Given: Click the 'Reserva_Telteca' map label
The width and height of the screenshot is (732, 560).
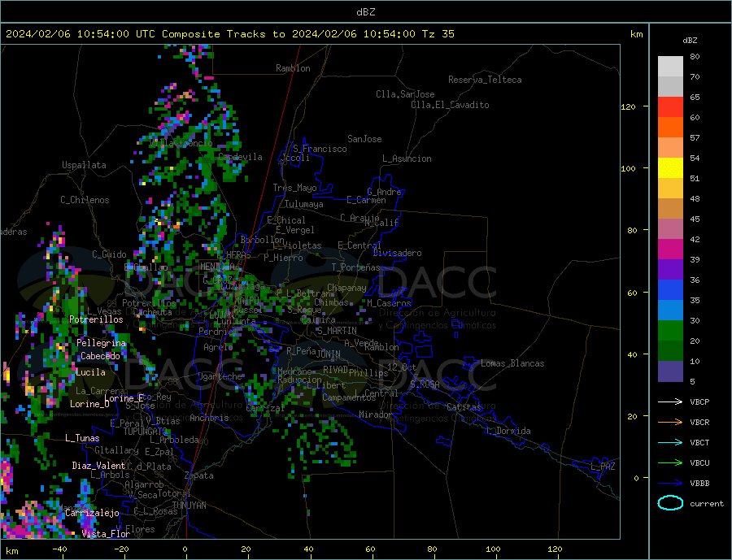Looking at the screenshot, I should (x=485, y=80).
